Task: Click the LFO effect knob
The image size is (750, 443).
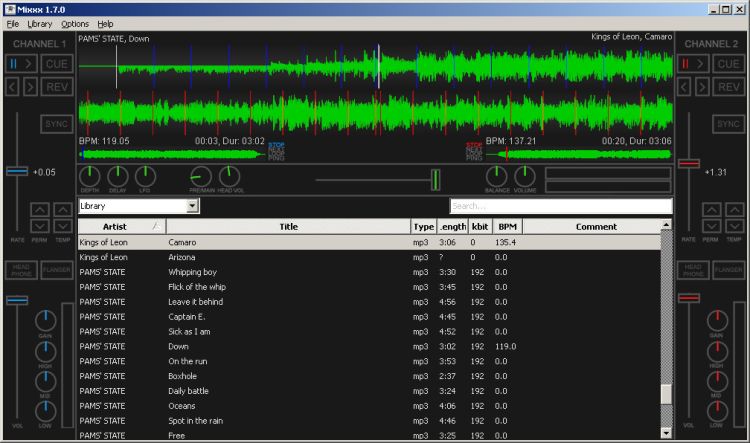Action: pos(145,177)
